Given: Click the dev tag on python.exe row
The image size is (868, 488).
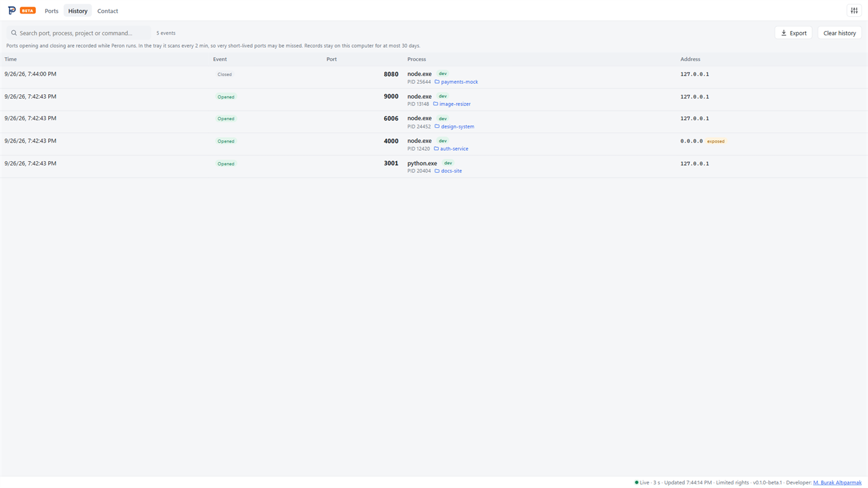Looking at the screenshot, I should (x=448, y=163).
